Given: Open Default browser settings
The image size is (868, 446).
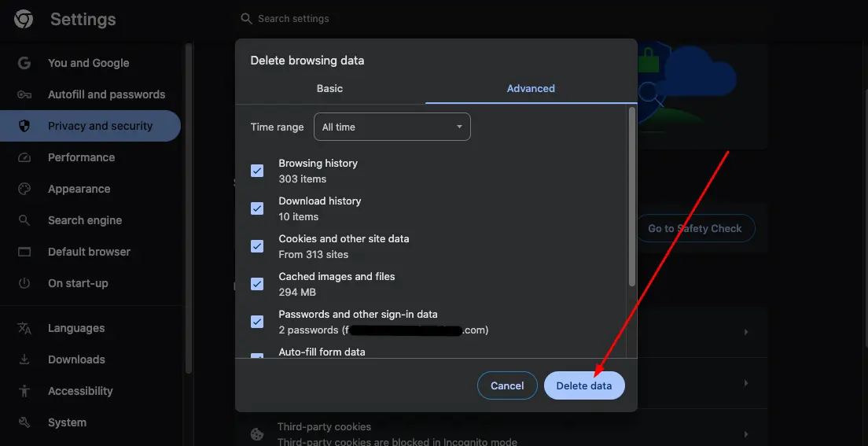Looking at the screenshot, I should (90, 252).
